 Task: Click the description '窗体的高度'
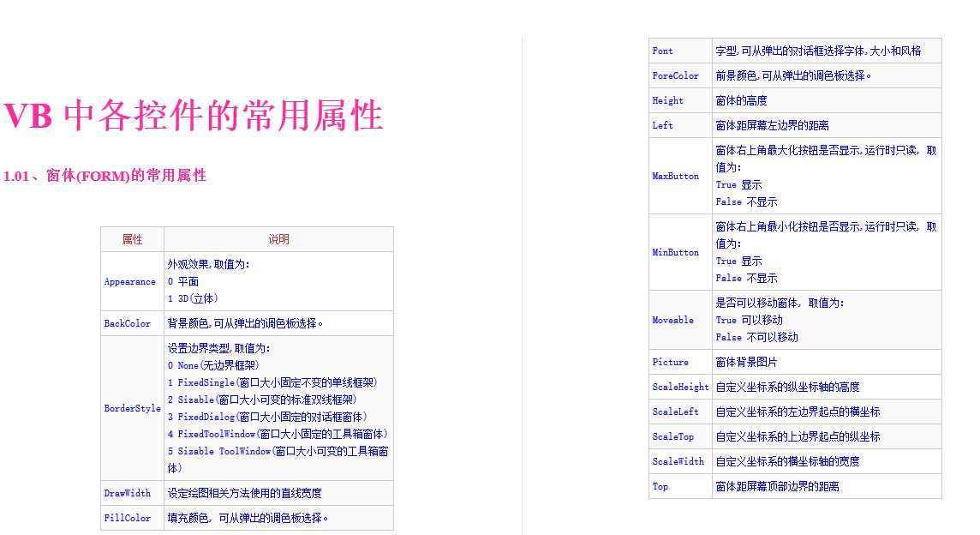pyautogui.click(x=741, y=100)
